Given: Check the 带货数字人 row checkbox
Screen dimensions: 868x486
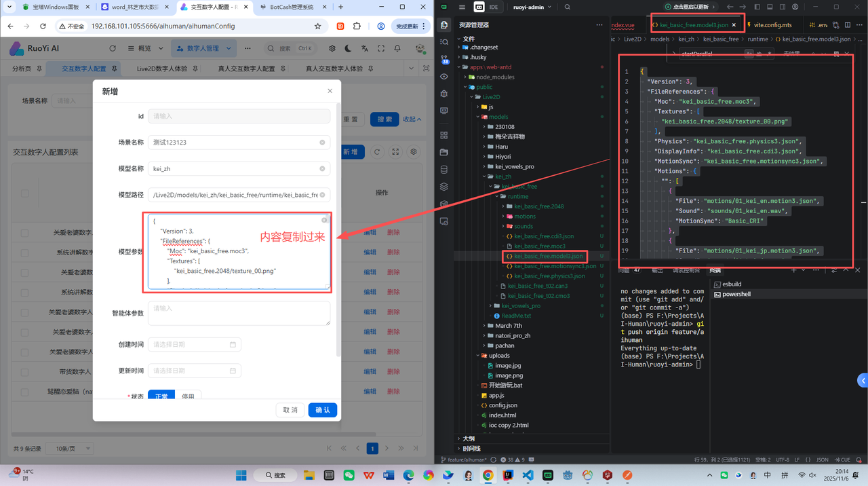Looking at the screenshot, I should tap(24, 372).
